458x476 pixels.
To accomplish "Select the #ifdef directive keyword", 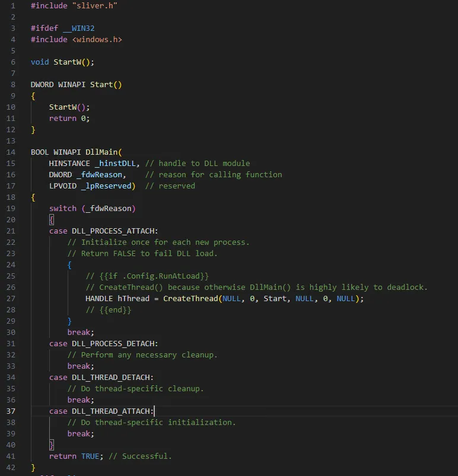I will pos(44,28).
